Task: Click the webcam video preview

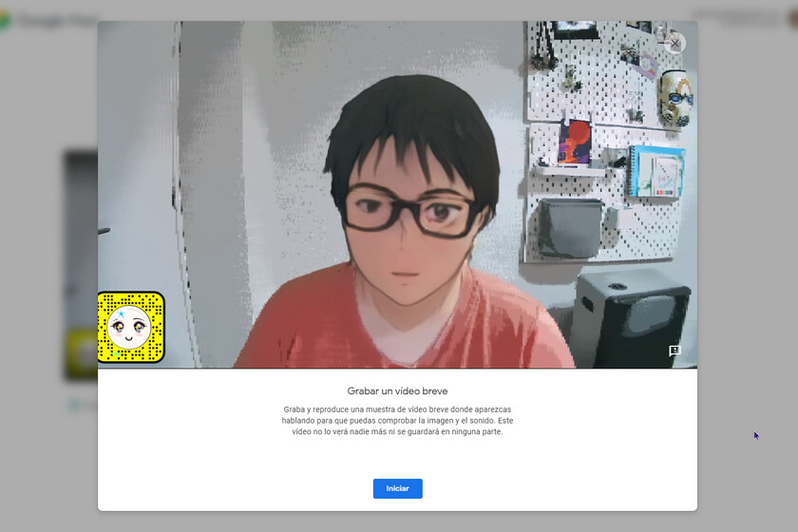Action: point(397,195)
